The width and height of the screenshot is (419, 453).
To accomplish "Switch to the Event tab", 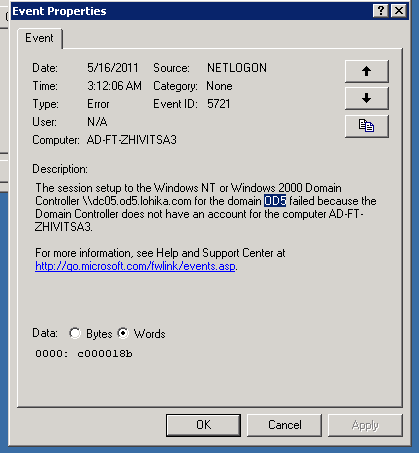I will tap(39, 38).
